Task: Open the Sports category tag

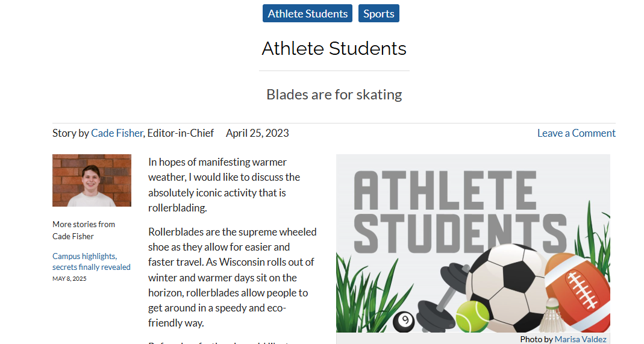Action: pos(379,13)
